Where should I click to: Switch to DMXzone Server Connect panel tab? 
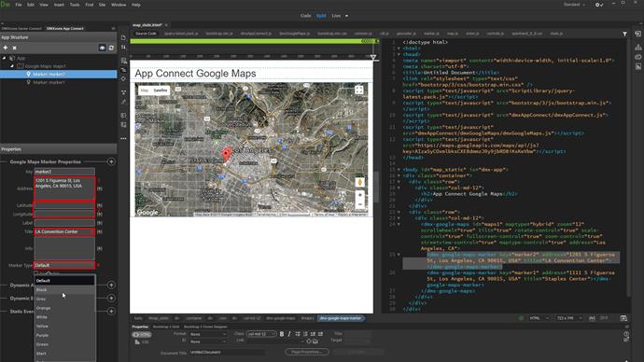pos(21,29)
